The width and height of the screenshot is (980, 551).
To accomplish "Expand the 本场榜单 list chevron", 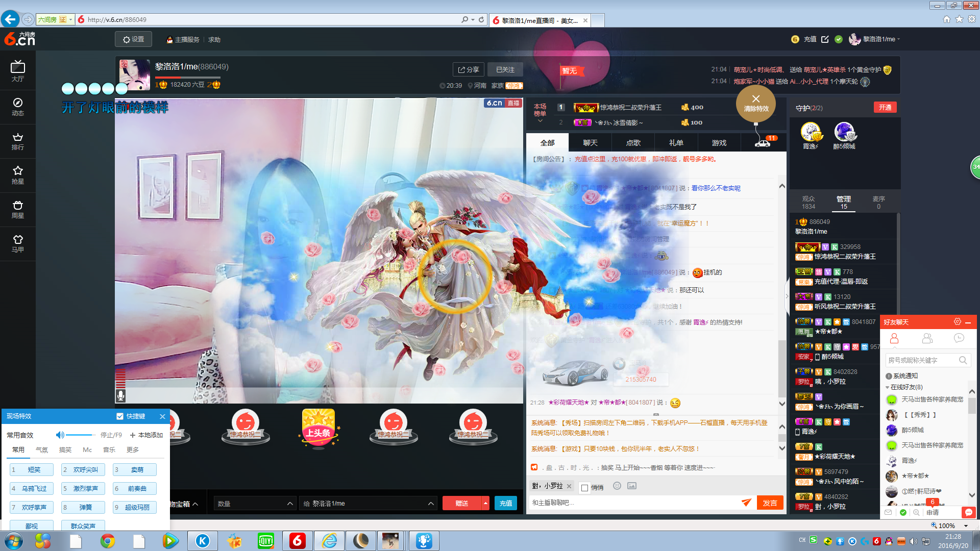I will [x=540, y=121].
